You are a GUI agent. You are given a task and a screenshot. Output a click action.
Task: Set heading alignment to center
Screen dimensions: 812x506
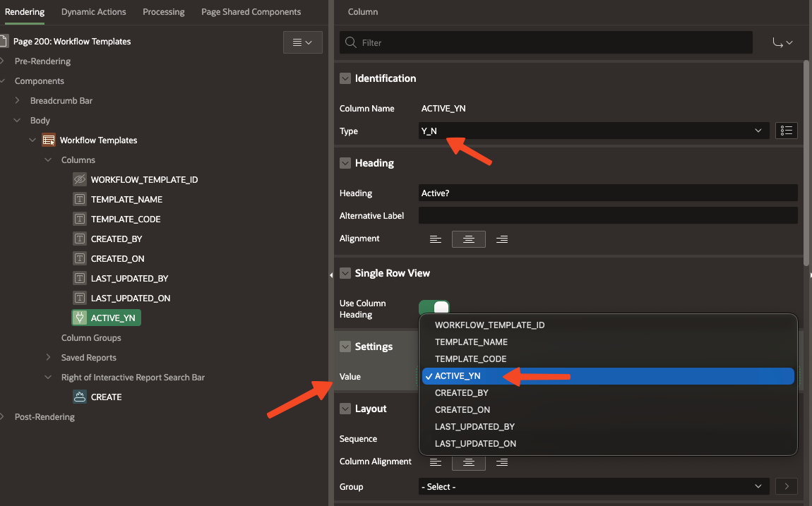(x=469, y=239)
